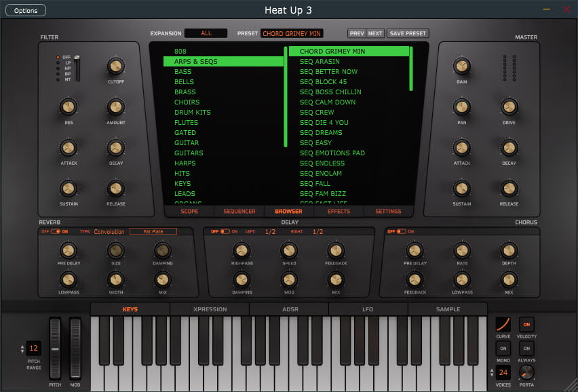Viewport: 578px width, 392px height.
Task: Click the Master Gain knob
Action: 461,66
